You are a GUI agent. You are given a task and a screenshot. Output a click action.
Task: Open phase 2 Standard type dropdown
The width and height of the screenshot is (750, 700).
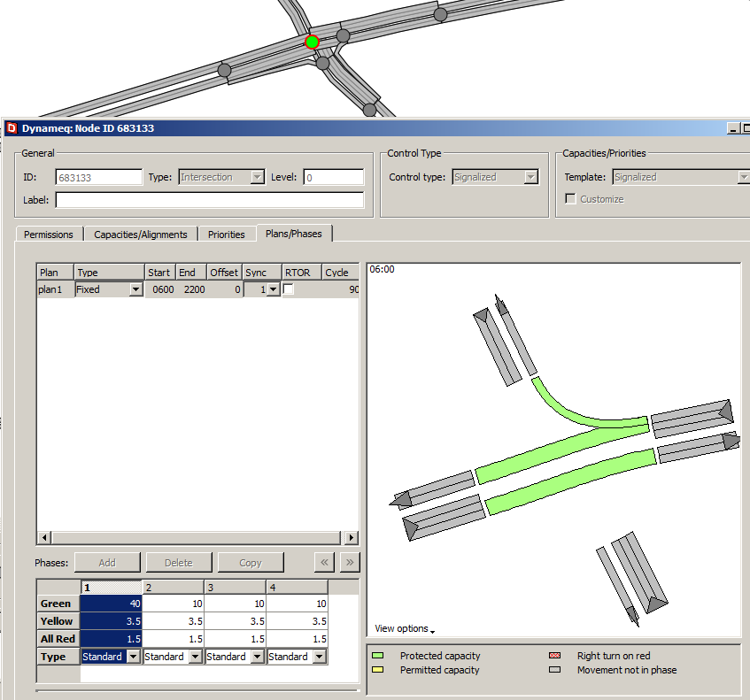pyautogui.click(x=195, y=657)
